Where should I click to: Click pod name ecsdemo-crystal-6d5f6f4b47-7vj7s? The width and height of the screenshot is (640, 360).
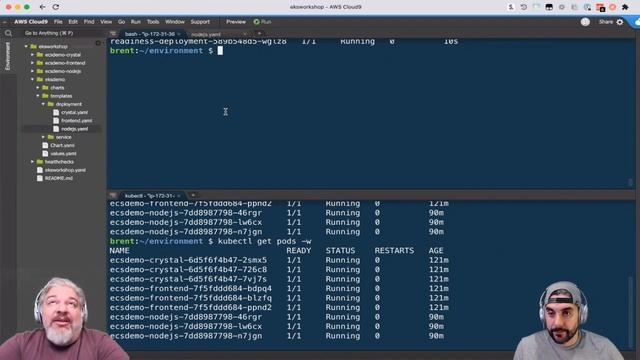coord(188,279)
